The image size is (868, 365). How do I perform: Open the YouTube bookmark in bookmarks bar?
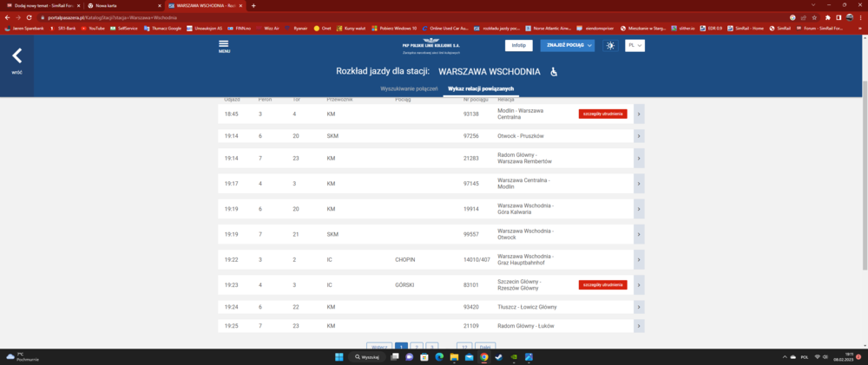pyautogui.click(x=71, y=29)
